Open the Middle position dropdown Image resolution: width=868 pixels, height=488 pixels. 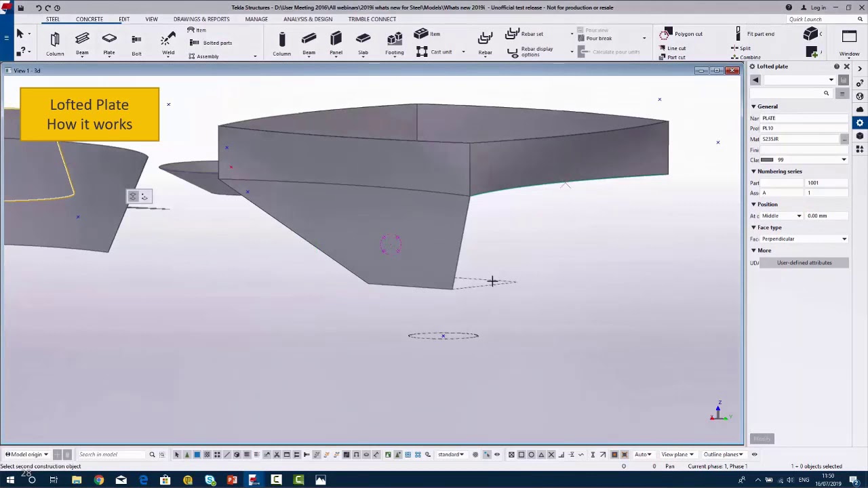click(799, 216)
